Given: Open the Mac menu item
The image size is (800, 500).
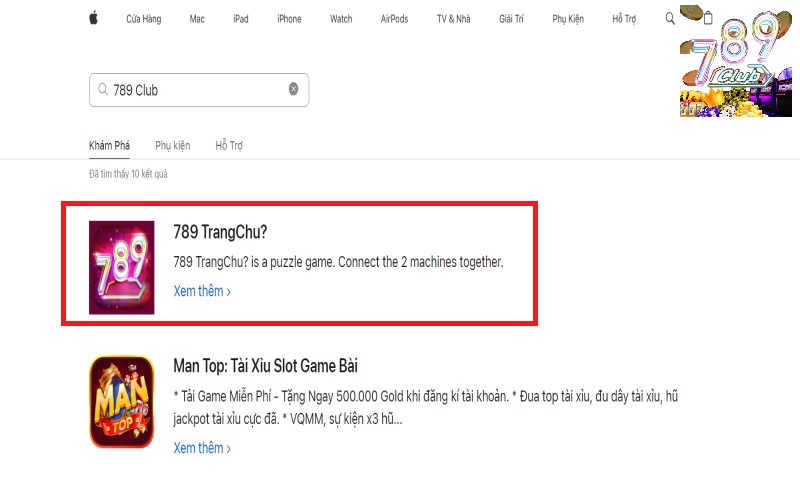Looking at the screenshot, I should point(197,19).
